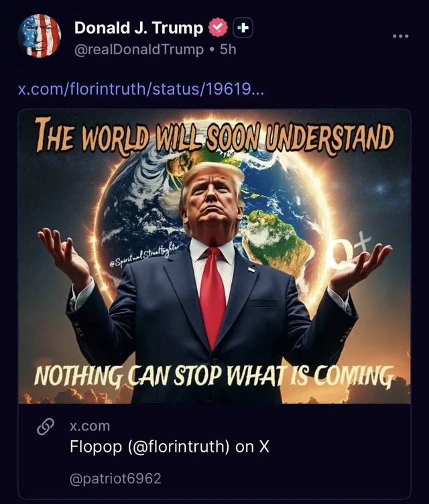The image size is (429, 504).
Task: Click NOTHING CAN STOP WHAT IS COMING caption
Action: [x=214, y=375]
